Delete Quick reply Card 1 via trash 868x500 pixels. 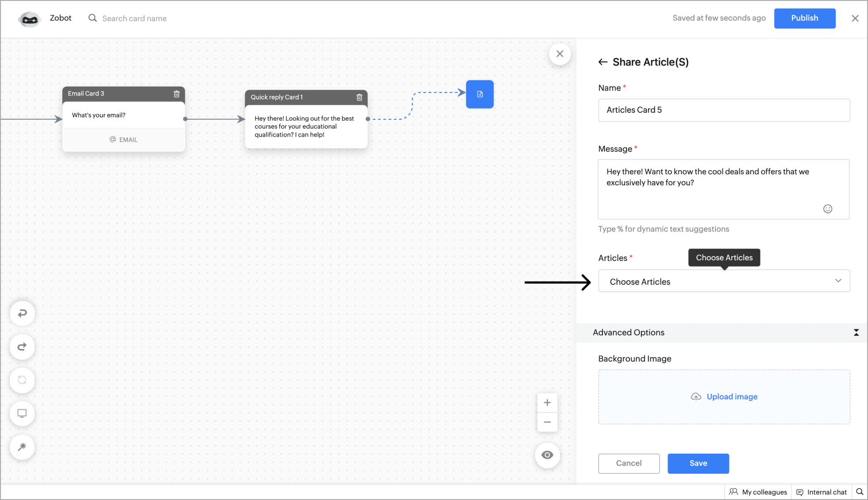pos(359,97)
